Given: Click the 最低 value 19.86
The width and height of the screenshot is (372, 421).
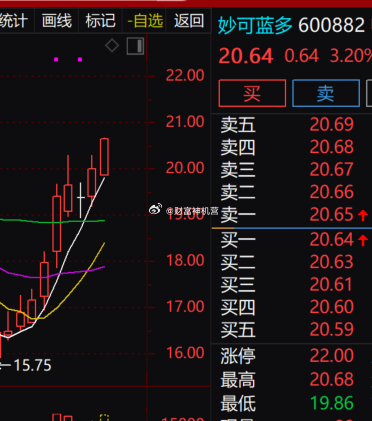Looking at the screenshot, I should point(331,403).
